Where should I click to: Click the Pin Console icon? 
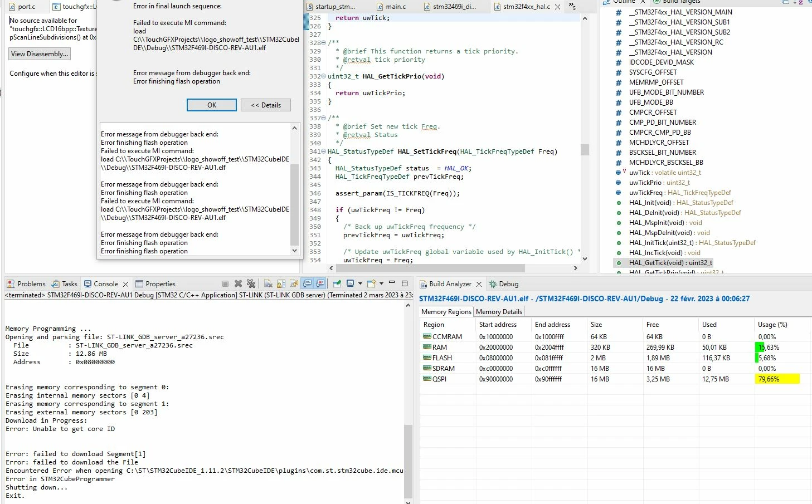(337, 283)
